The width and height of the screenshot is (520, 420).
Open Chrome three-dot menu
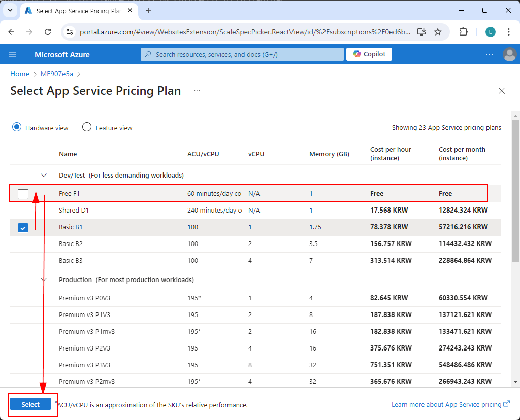point(509,32)
